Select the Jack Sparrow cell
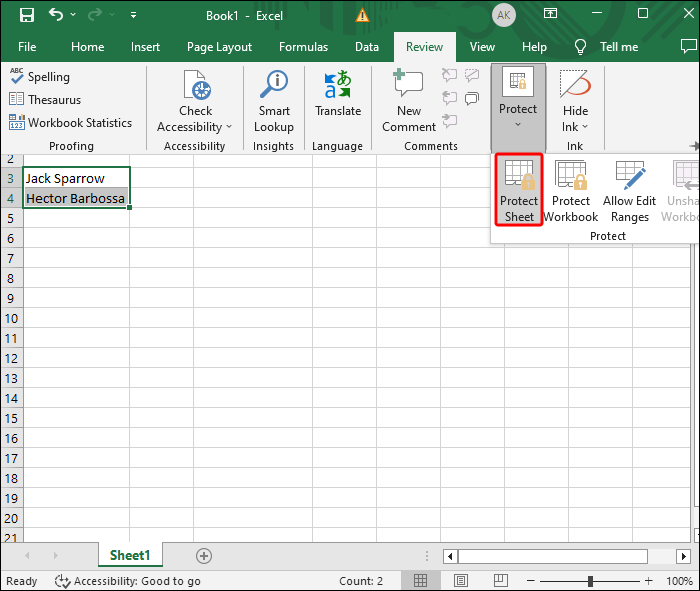 [x=76, y=178]
